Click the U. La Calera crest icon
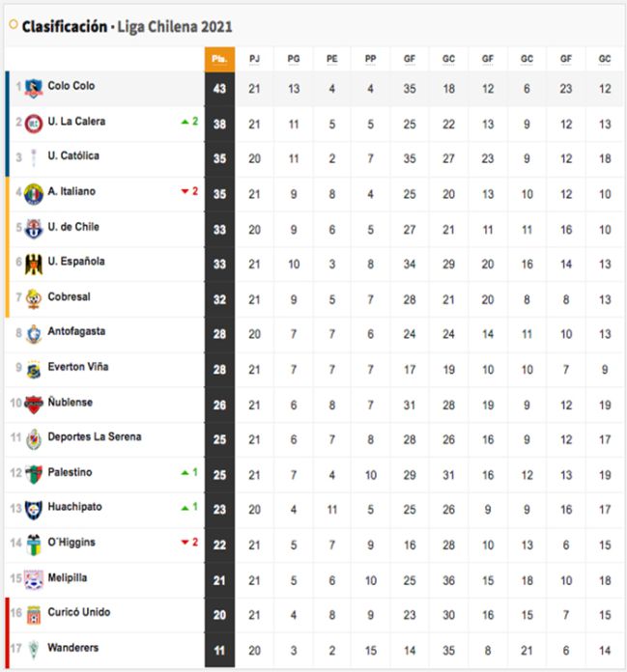 pyautogui.click(x=34, y=124)
